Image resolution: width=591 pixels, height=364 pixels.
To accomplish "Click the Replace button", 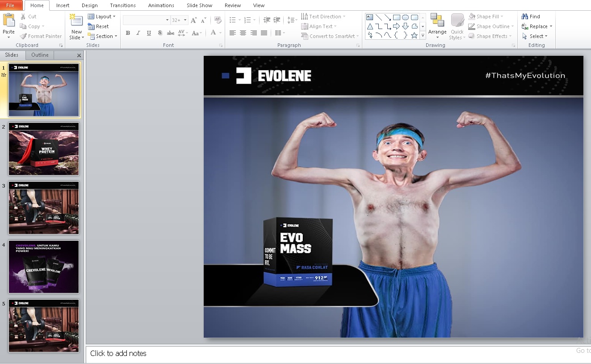I will point(537,26).
